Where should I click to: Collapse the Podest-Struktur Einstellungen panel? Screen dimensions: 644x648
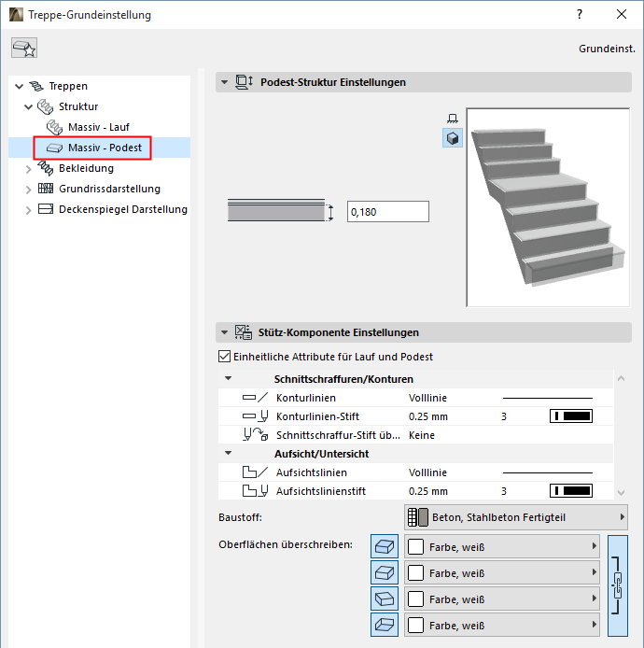tap(224, 82)
